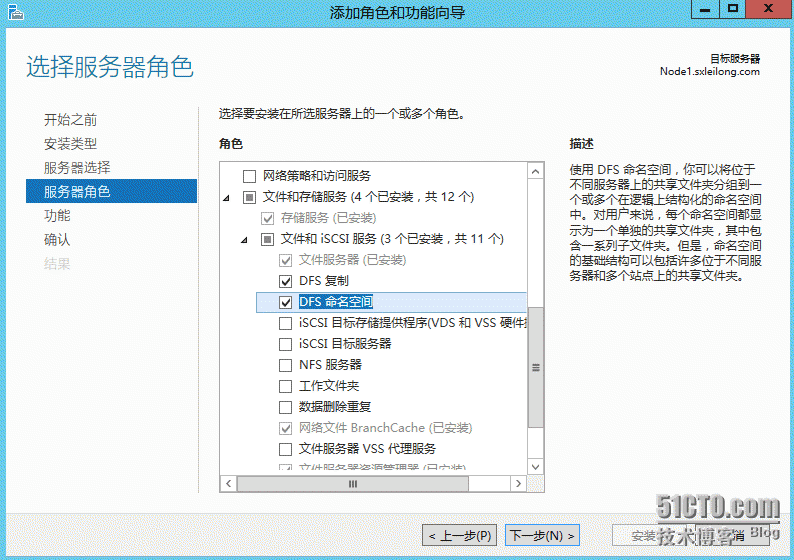Click 上一步(P) button

click(x=460, y=535)
